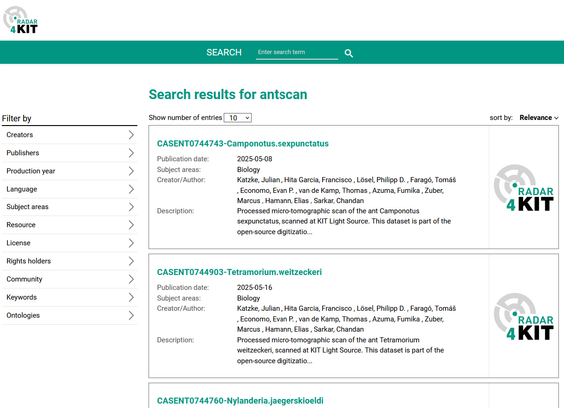The height and width of the screenshot is (408, 564).
Task: Expand the Subject areas filter
Action: tap(69, 207)
